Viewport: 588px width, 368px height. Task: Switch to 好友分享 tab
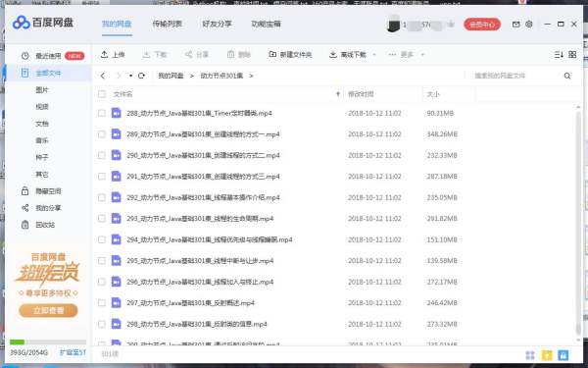click(217, 24)
